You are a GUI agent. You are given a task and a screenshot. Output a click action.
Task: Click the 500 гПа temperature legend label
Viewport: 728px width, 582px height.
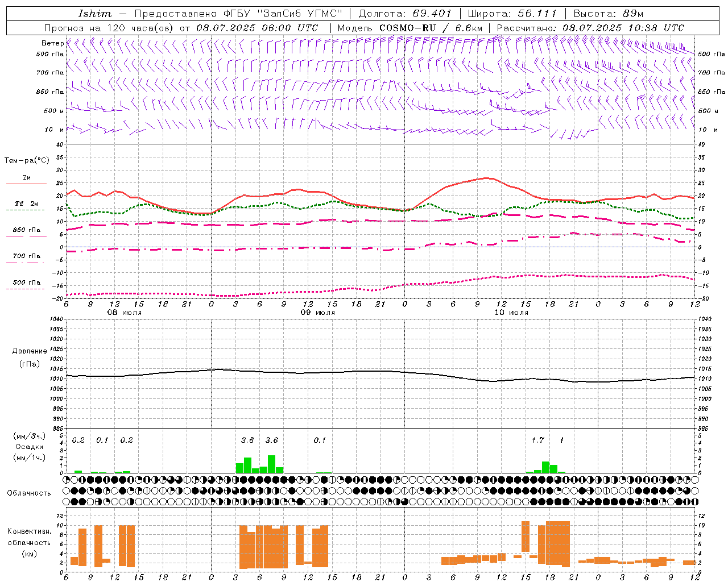point(27,282)
